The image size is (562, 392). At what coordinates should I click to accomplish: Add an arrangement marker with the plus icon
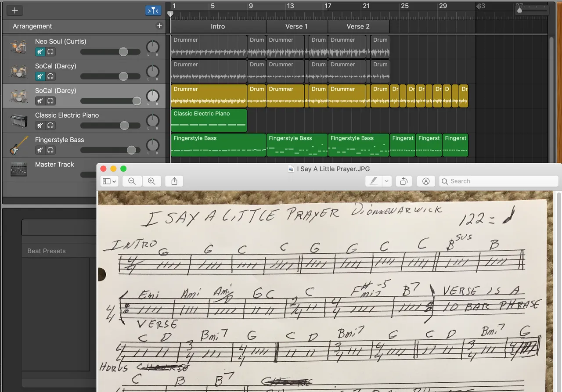159,26
